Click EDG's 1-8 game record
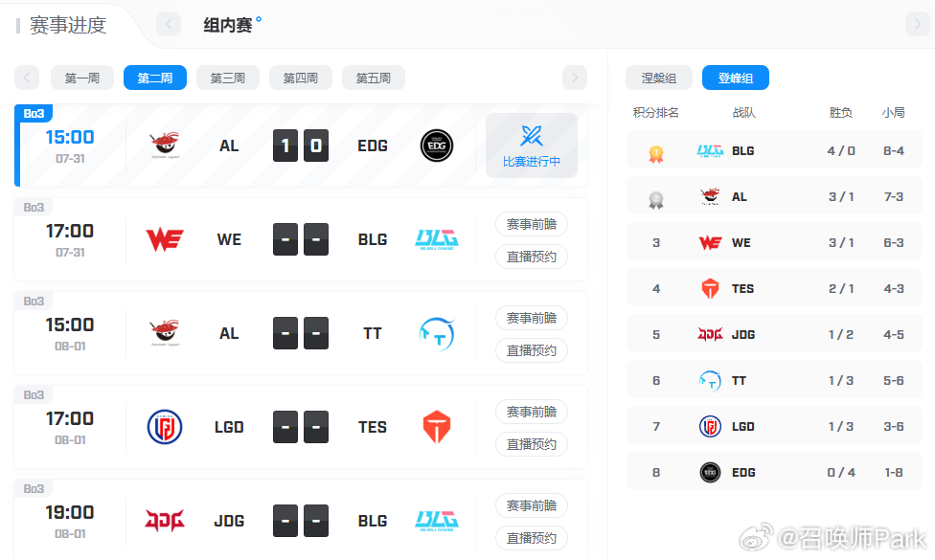935x560 pixels. pos(894,473)
